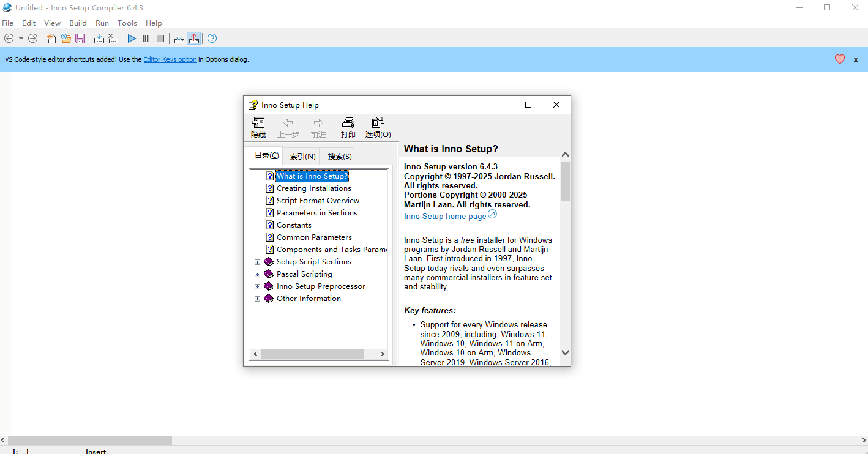Click the Back navigation arrow in main toolbar

(x=9, y=39)
